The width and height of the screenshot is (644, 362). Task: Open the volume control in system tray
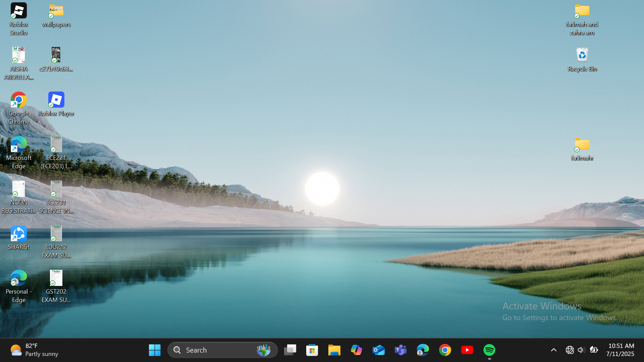tap(581, 350)
